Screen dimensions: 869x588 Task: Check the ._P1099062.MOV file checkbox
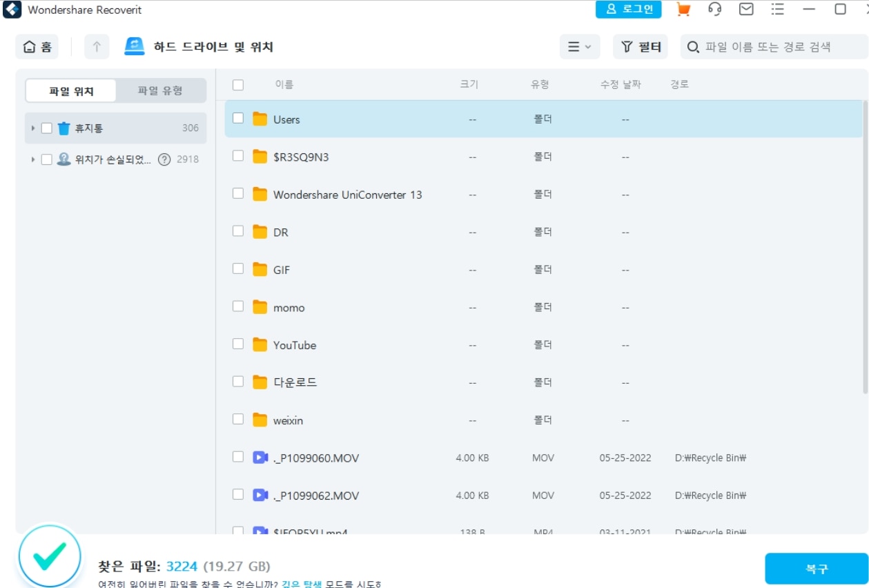pos(238,494)
